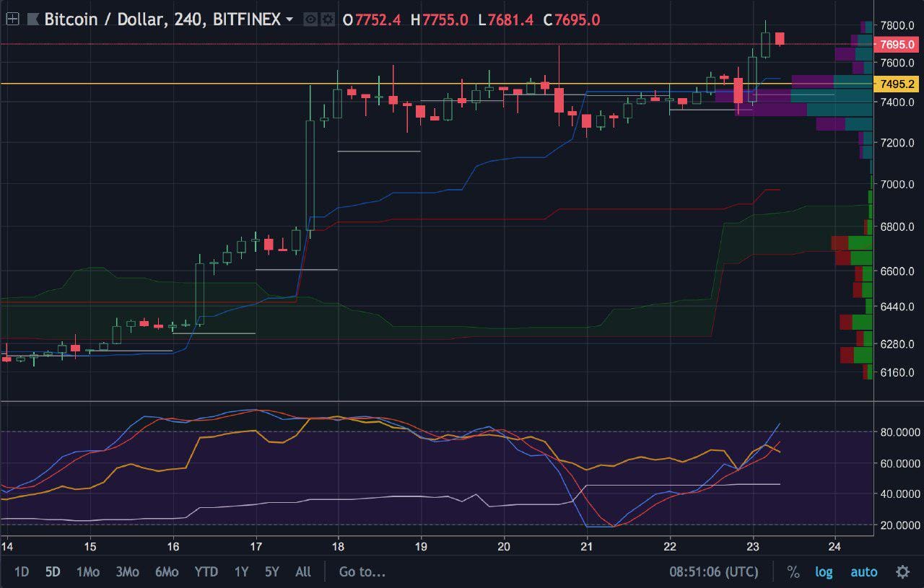The height and width of the screenshot is (588, 924).
Task: Click date label 18 on time axis
Action: [x=339, y=545]
